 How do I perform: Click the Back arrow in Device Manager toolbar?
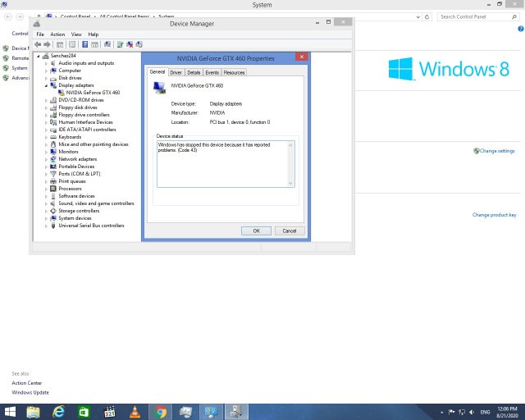(x=38, y=44)
